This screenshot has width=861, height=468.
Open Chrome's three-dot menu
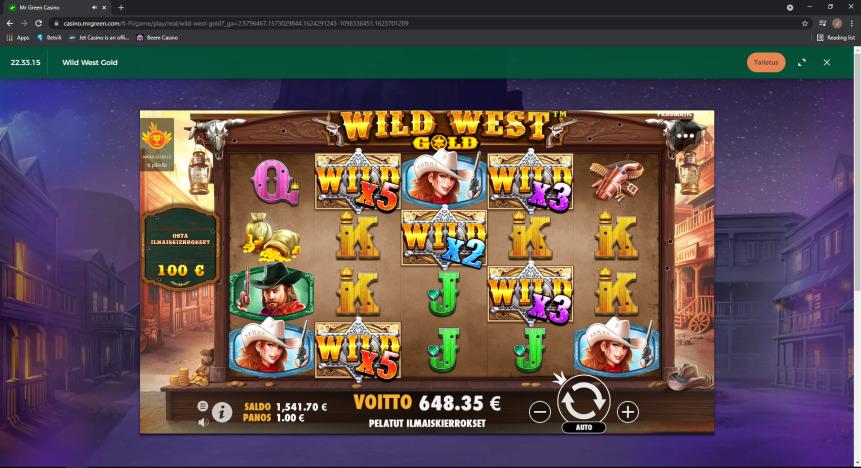coord(852,24)
